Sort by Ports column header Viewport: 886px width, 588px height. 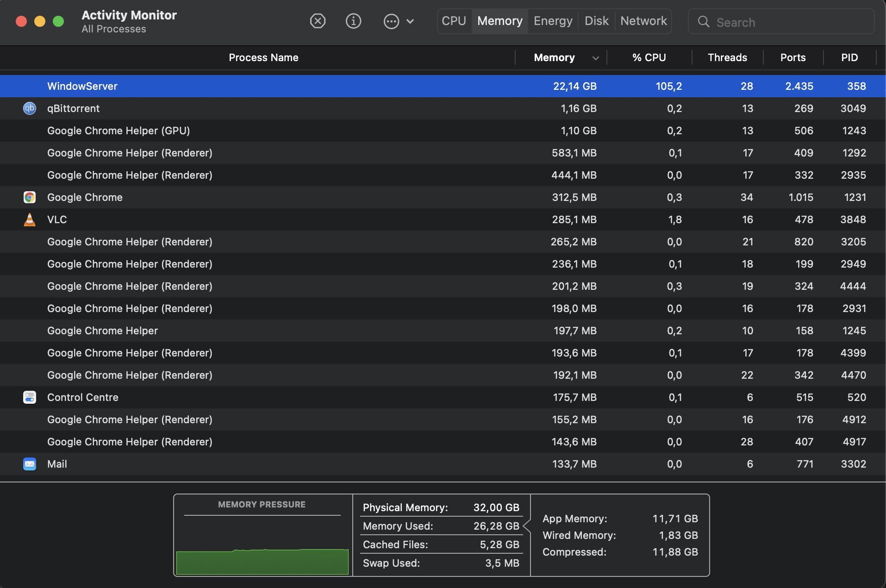pyautogui.click(x=793, y=57)
